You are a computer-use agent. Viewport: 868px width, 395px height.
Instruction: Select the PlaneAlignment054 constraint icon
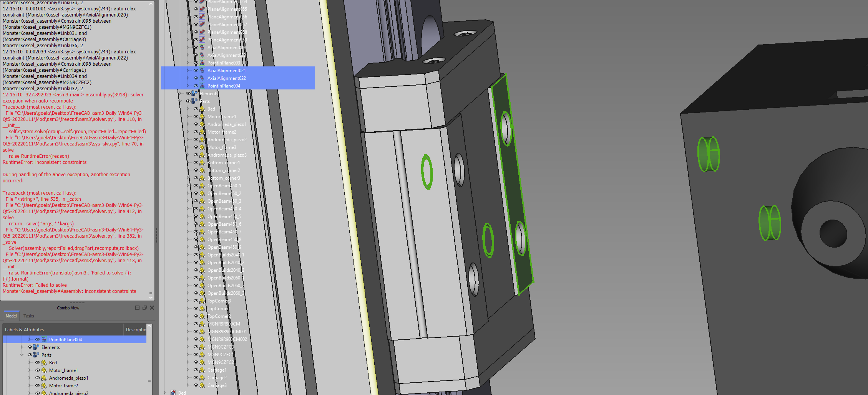pos(201,2)
